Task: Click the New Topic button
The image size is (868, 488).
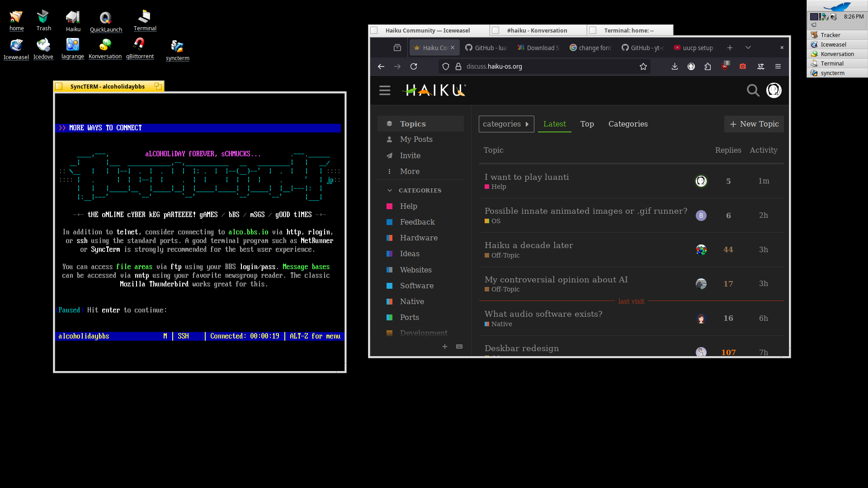Action: [754, 124]
